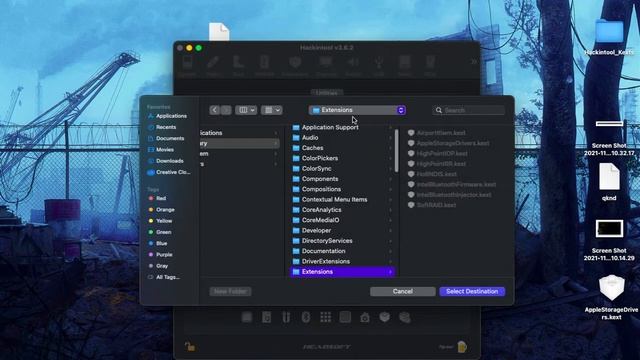Click the New Folder button
This screenshot has width=640, height=360.
(231, 291)
